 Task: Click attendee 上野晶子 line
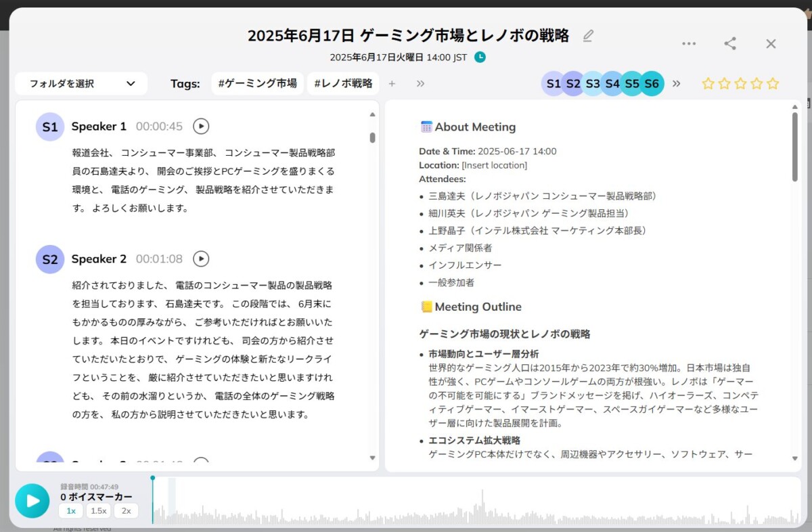click(x=537, y=230)
